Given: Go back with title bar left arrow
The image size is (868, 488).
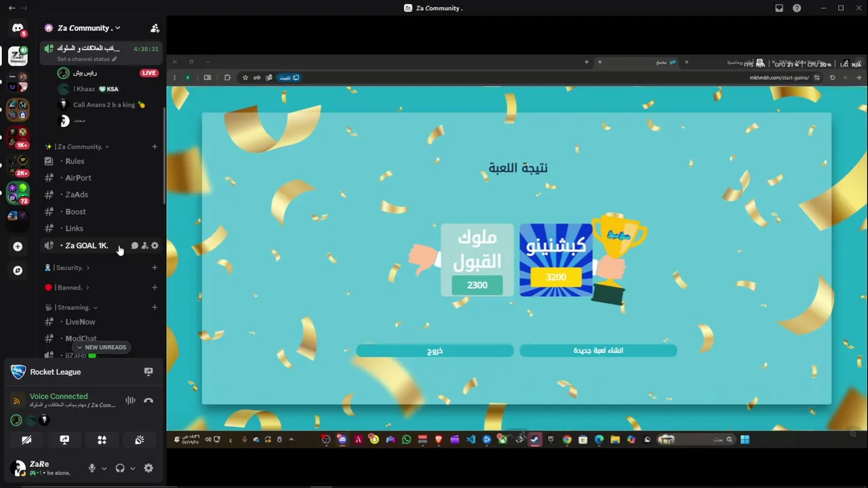Looking at the screenshot, I should [12, 8].
